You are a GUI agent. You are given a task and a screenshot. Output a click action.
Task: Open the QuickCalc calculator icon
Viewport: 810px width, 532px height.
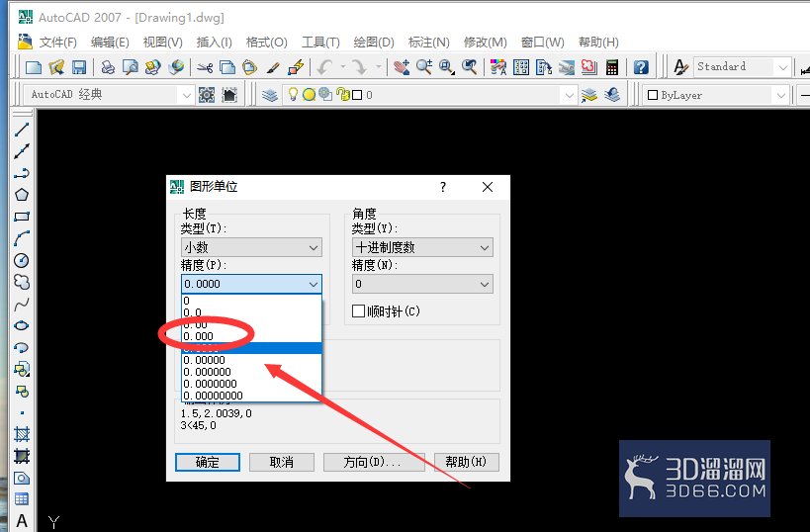pyautogui.click(x=611, y=67)
